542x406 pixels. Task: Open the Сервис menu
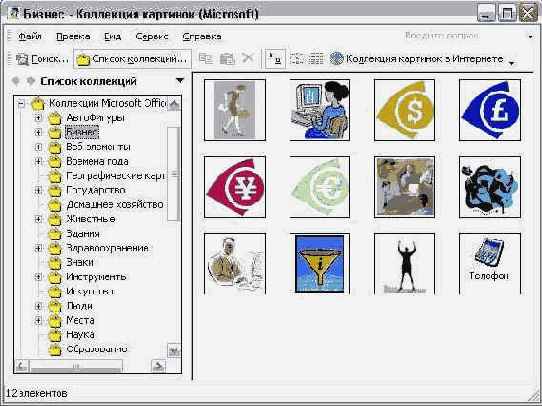[x=152, y=36]
